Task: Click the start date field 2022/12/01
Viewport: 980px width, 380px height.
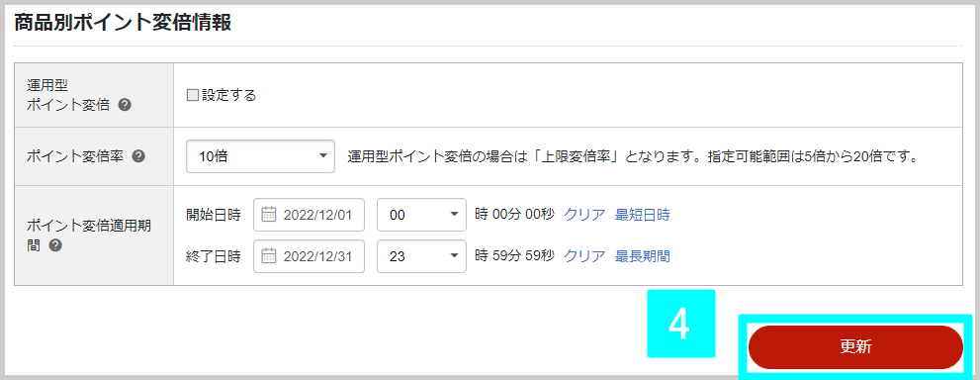Action: [309, 215]
